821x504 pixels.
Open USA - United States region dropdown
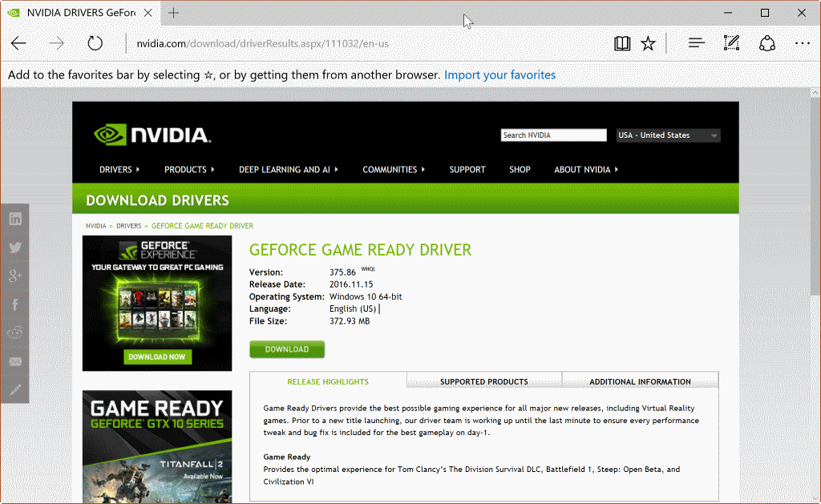tap(668, 135)
